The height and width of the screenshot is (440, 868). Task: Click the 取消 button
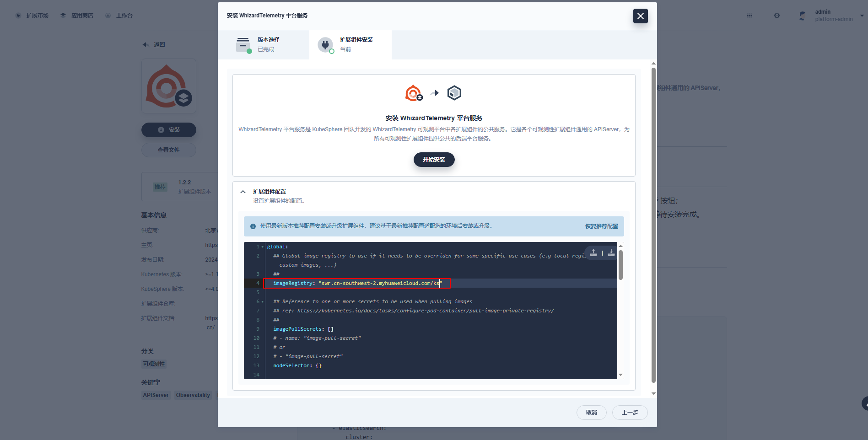tap(591, 413)
